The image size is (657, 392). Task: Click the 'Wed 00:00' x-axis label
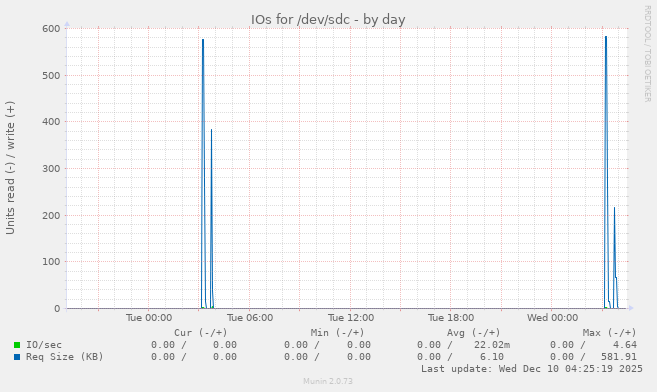(552, 318)
